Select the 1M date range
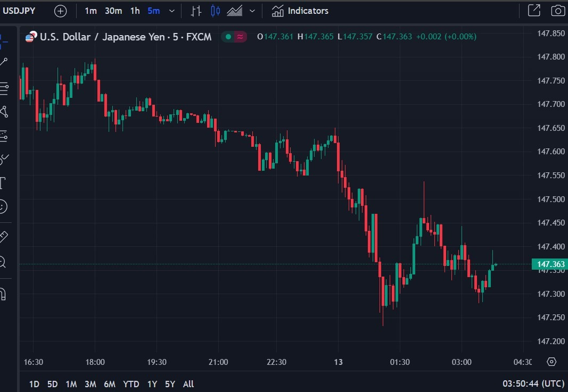Viewport: 568px width, 392px height. (71, 384)
